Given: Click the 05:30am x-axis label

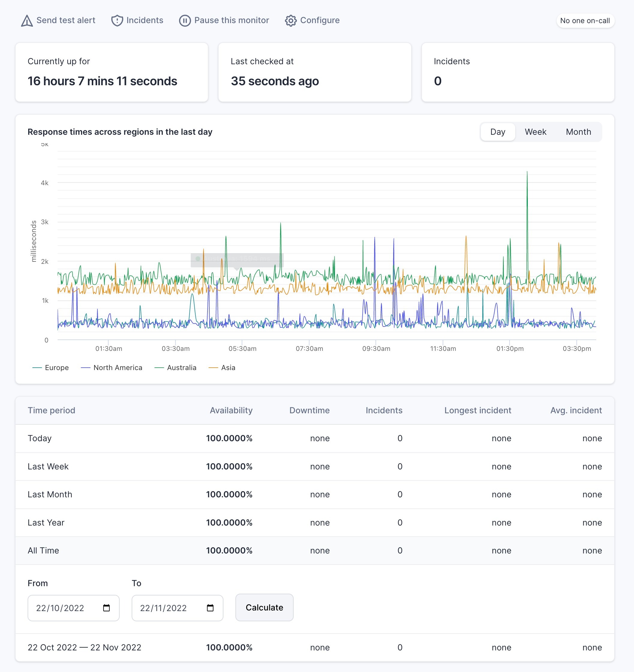Looking at the screenshot, I should pos(242,349).
